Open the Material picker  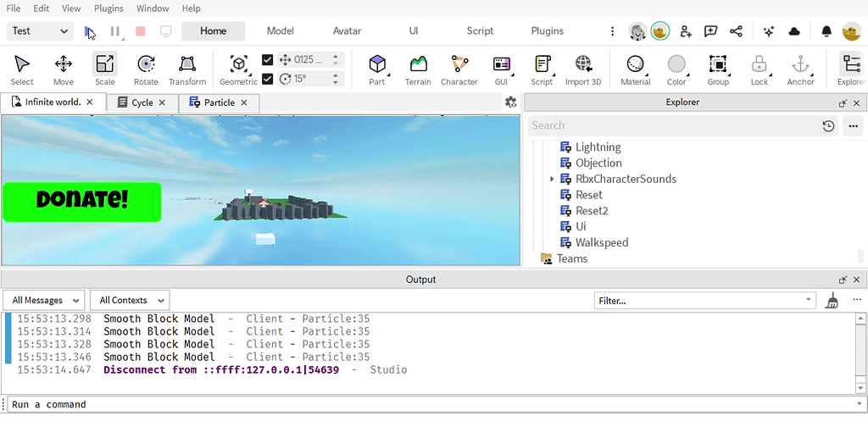tap(635, 69)
